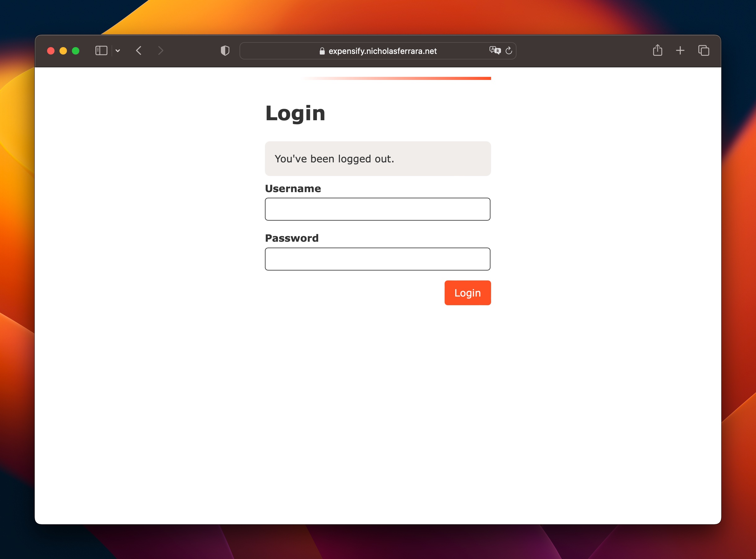Go back to previous page
This screenshot has height=559, width=756.
139,51
